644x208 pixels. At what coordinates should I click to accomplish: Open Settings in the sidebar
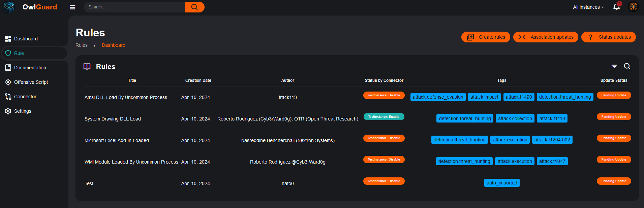(x=23, y=111)
